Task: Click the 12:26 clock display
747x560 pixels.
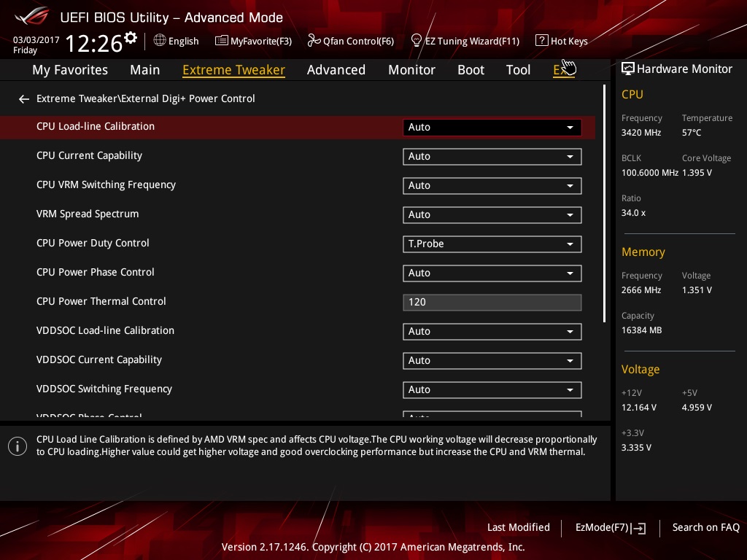Action: (x=94, y=43)
